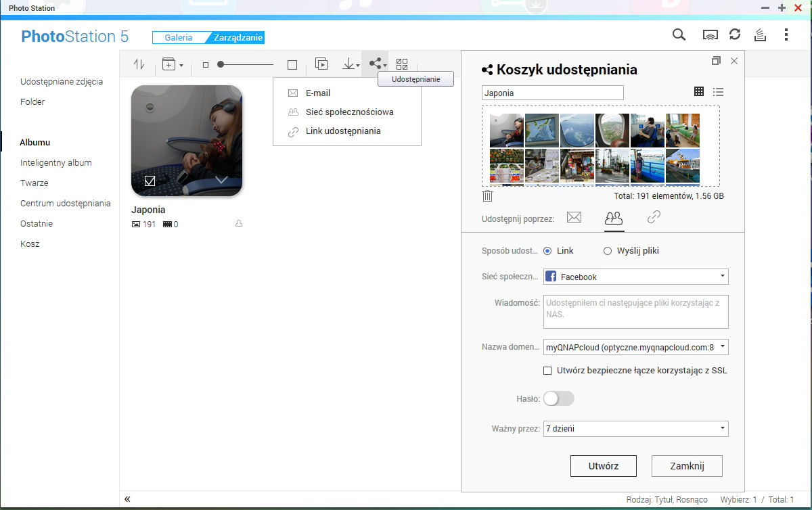Image resolution: width=812 pixels, height=510 pixels.
Task: Click the Utwórz button
Action: 604,466
